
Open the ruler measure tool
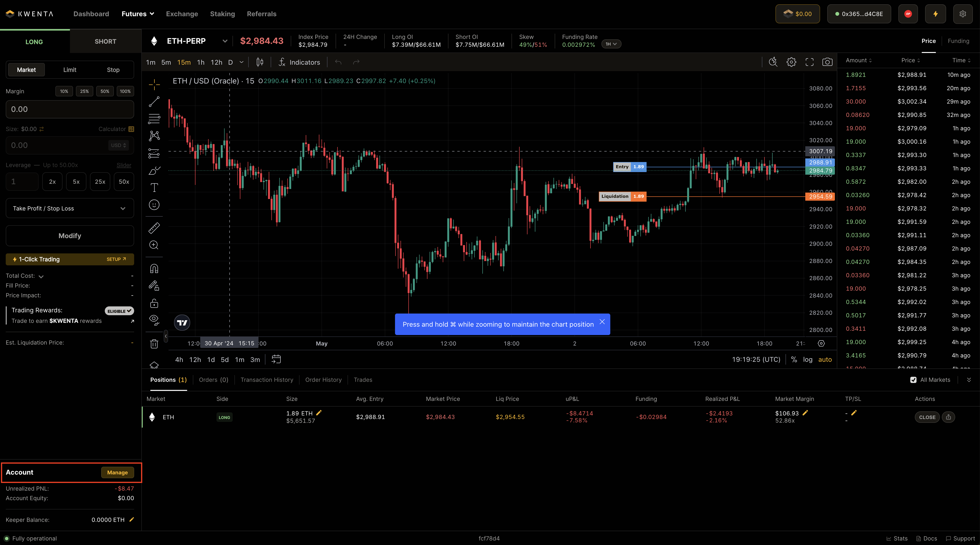click(154, 228)
